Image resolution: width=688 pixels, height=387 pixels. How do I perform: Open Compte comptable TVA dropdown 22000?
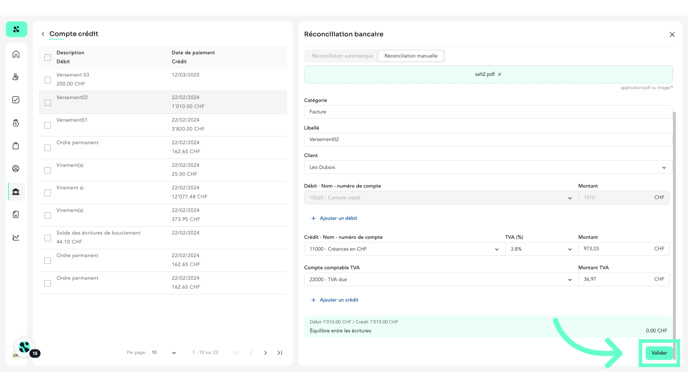coord(440,280)
